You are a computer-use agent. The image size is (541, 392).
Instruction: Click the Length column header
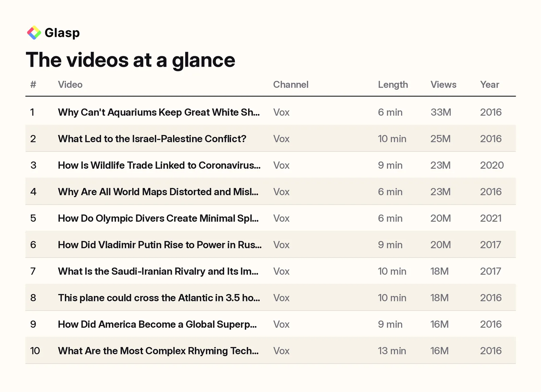pos(393,85)
